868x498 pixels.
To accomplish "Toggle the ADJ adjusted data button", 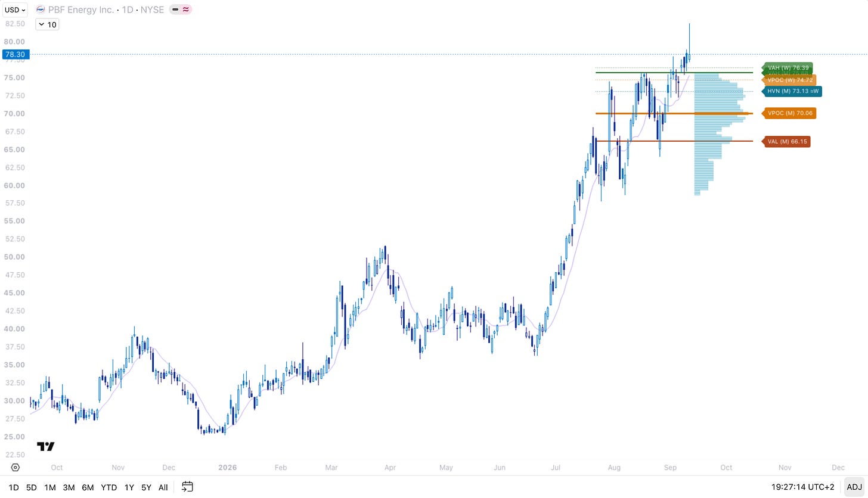I will pyautogui.click(x=853, y=487).
